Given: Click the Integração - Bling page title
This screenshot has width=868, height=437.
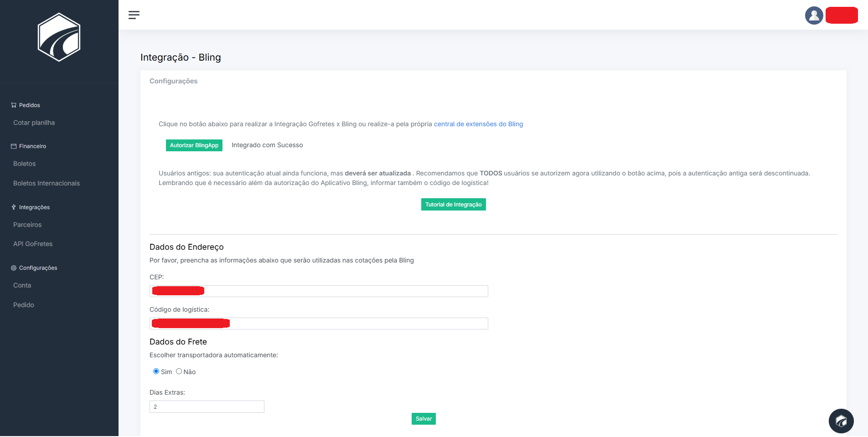Looking at the screenshot, I should click(x=181, y=57).
